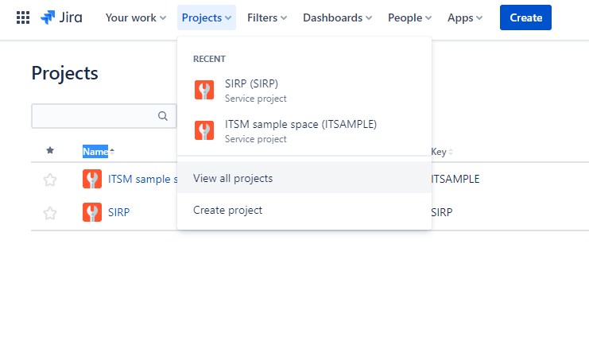Open the app switcher grid icon
Screen dimensions: 589x364
(23, 17)
